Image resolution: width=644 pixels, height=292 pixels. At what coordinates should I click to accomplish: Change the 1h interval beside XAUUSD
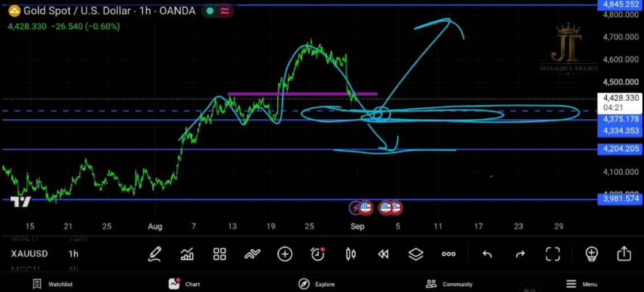click(x=74, y=254)
